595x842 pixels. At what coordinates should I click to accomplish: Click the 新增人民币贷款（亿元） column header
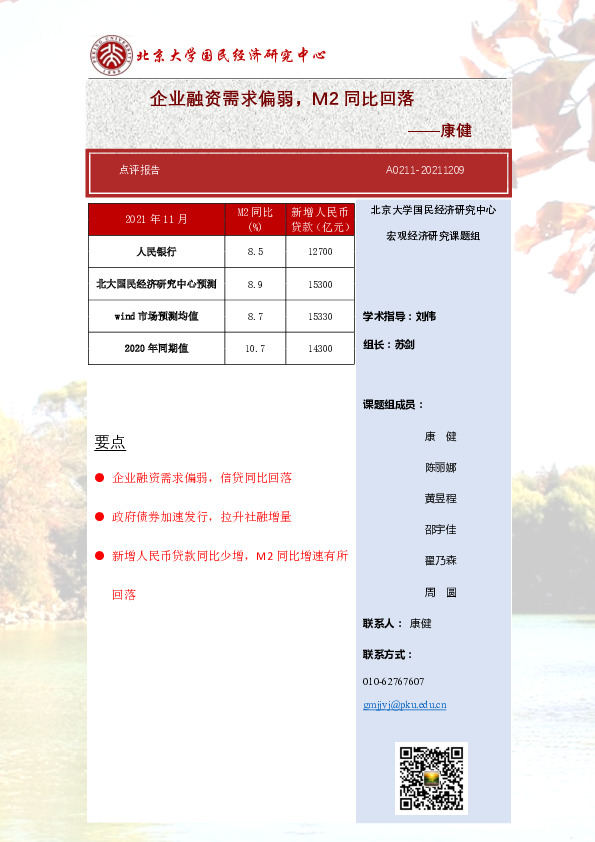click(x=320, y=219)
